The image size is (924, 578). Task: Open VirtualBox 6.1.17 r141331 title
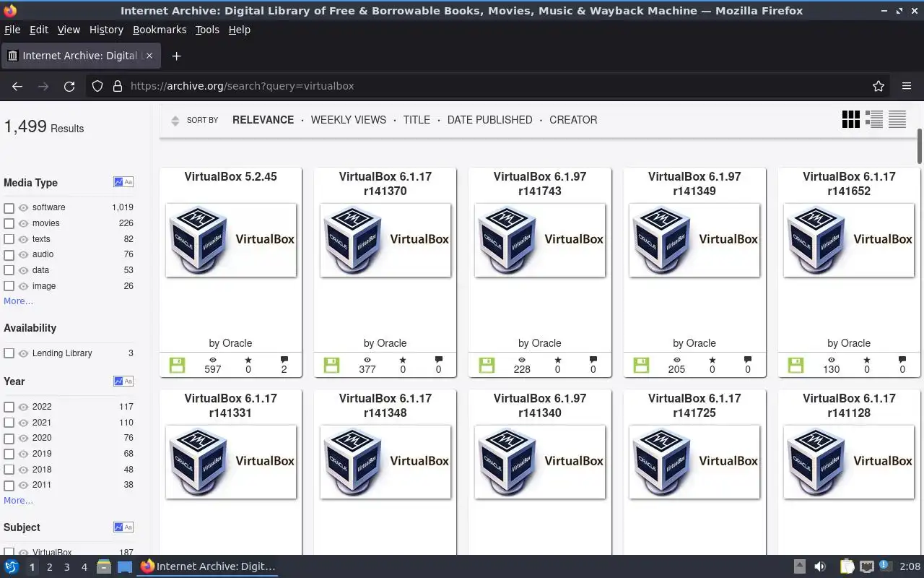click(230, 405)
